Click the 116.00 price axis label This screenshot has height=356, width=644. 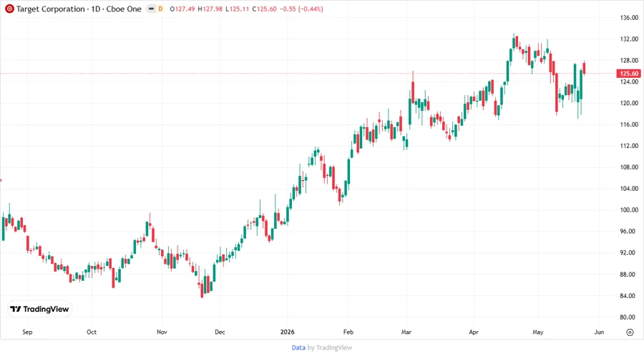click(x=629, y=124)
